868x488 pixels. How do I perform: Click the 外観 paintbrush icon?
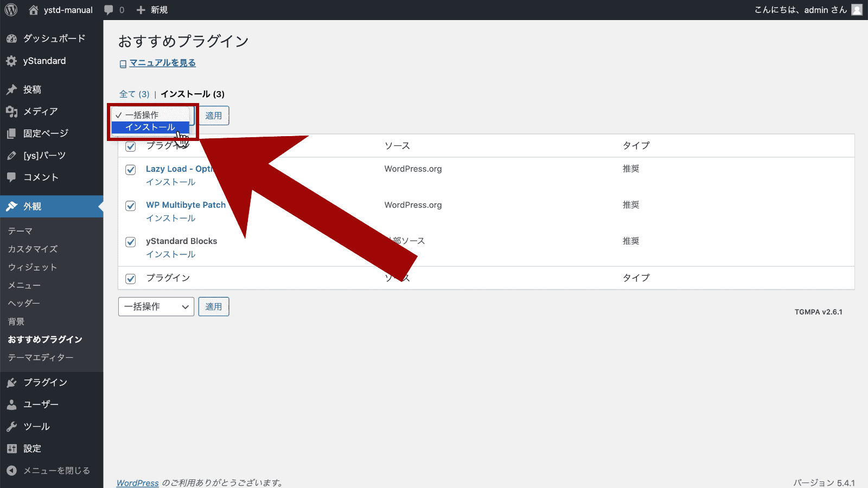(x=11, y=207)
